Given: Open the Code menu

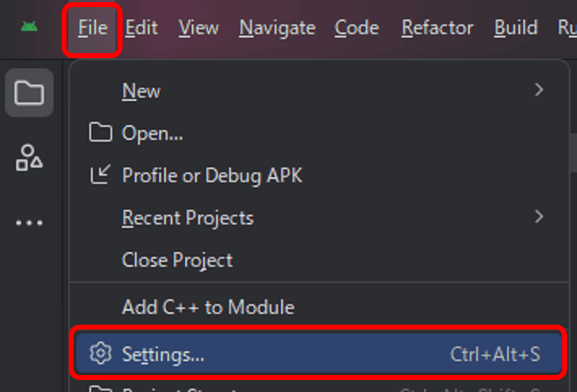Looking at the screenshot, I should click(357, 28).
